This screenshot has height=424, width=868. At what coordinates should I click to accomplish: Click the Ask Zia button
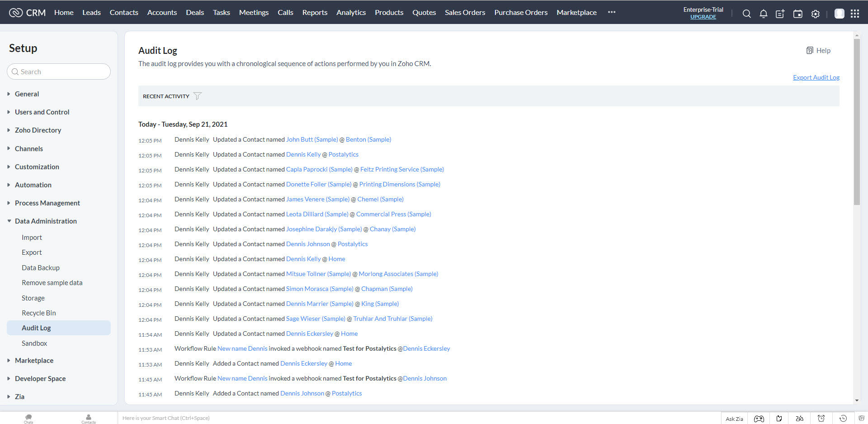734,419
